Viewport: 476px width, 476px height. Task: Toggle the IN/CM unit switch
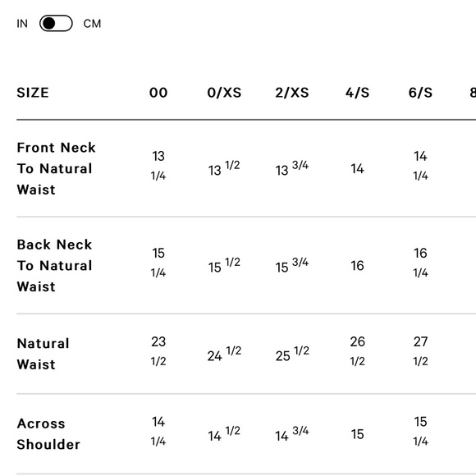tap(56, 23)
